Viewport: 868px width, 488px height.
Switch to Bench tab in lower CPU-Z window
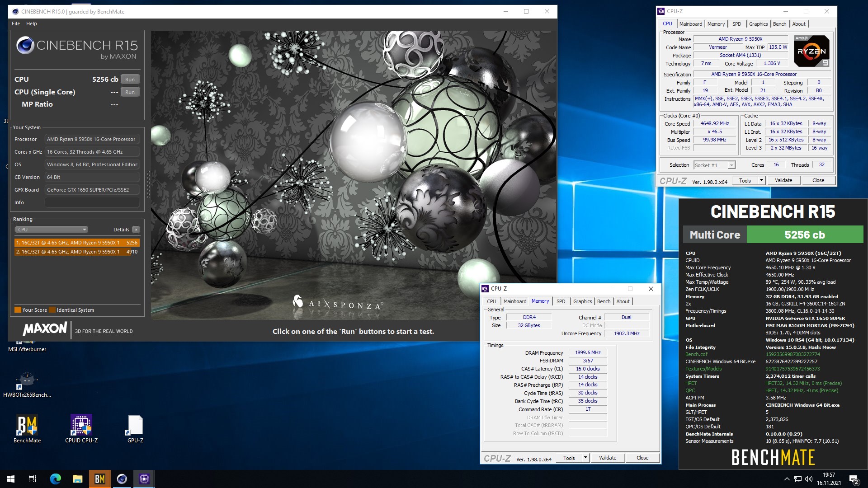[604, 301]
